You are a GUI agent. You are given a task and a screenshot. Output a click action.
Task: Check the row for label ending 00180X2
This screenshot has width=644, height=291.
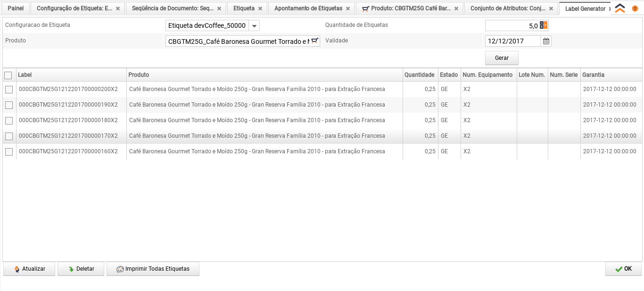(9, 120)
